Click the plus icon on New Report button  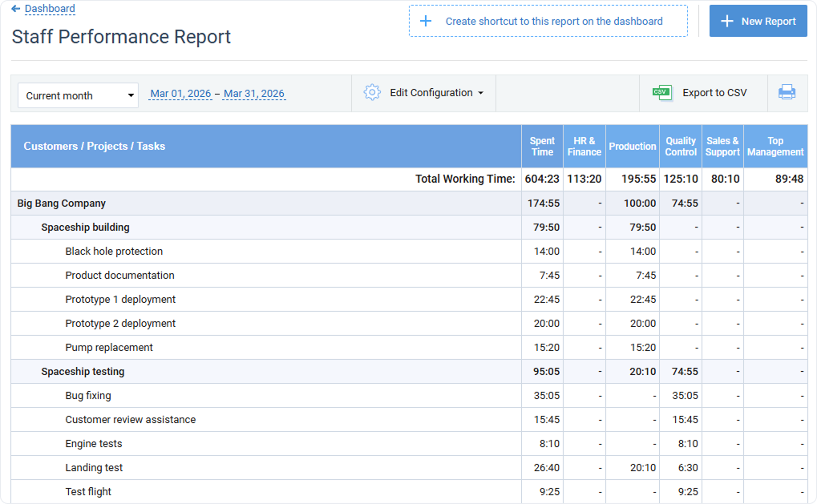pyautogui.click(x=726, y=20)
